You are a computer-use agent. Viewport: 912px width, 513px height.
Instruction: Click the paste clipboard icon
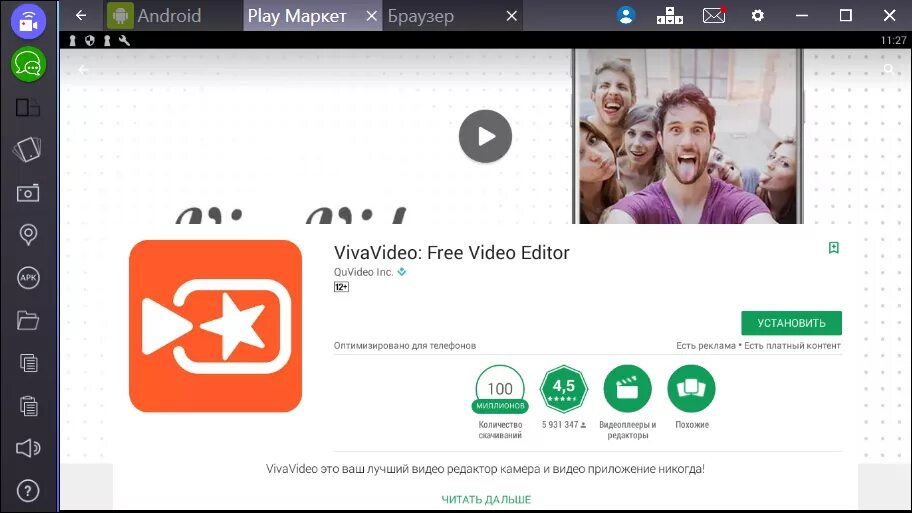28,405
